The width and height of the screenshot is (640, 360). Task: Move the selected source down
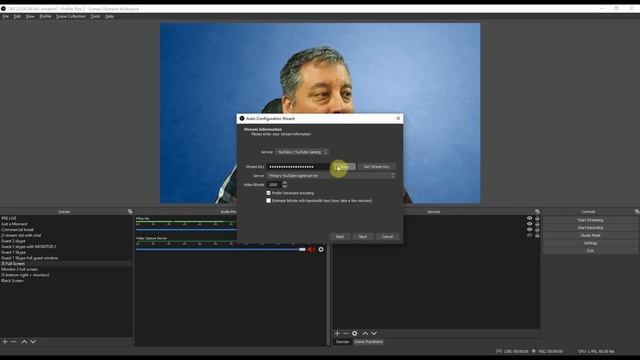(374, 333)
